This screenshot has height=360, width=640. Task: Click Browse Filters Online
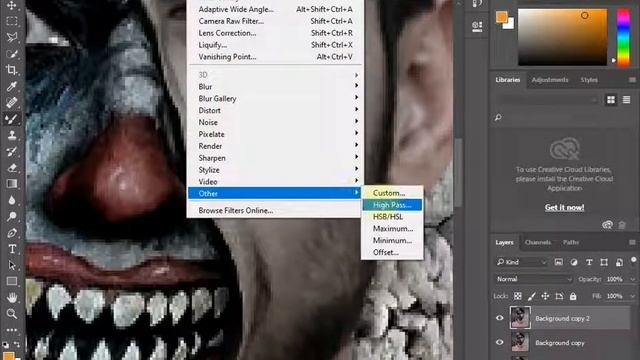point(236,211)
